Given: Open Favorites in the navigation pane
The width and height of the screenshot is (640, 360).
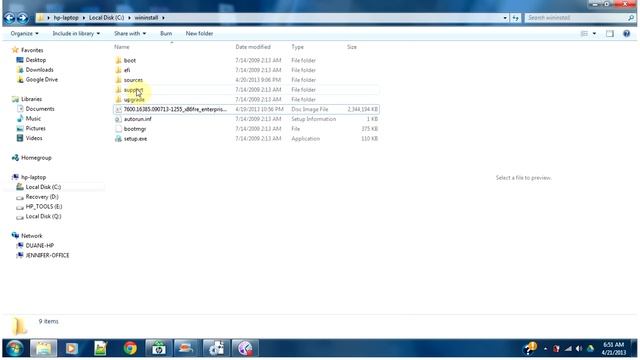Looking at the screenshot, I should tap(32, 50).
